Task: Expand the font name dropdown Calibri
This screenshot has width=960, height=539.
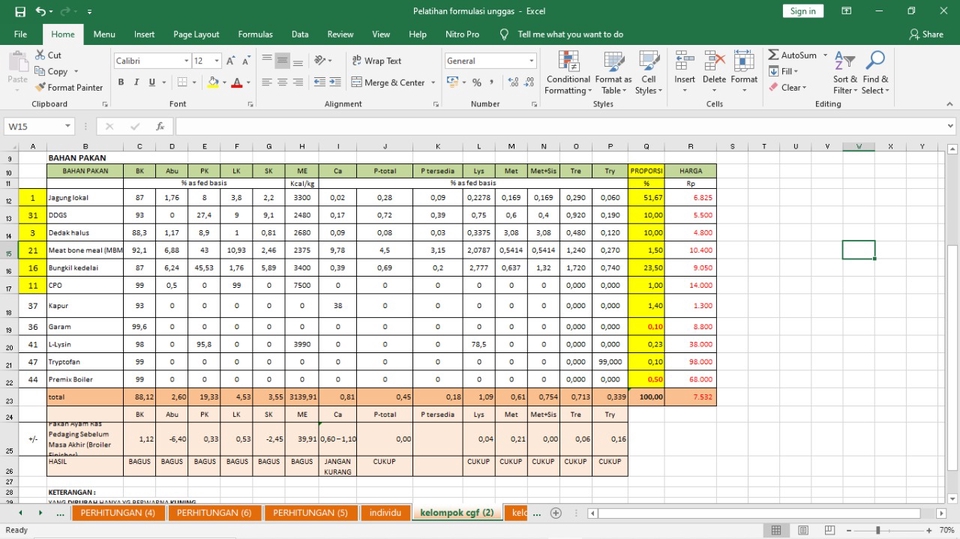Action: tap(185, 61)
